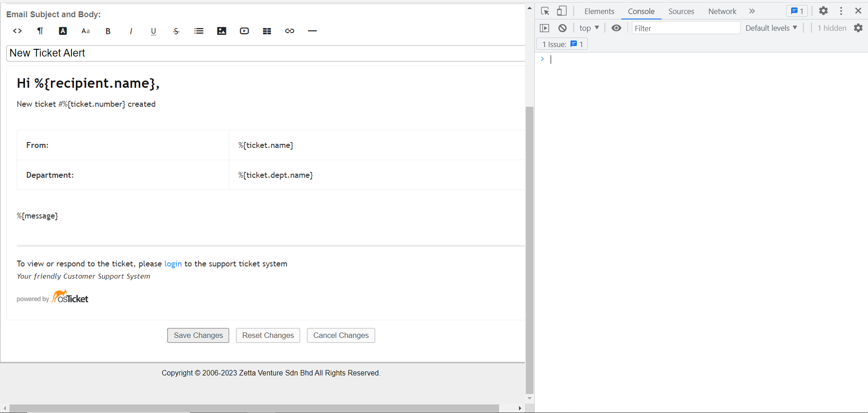Insert an image into email body
Screen dimensions: 868x413
(x=222, y=31)
